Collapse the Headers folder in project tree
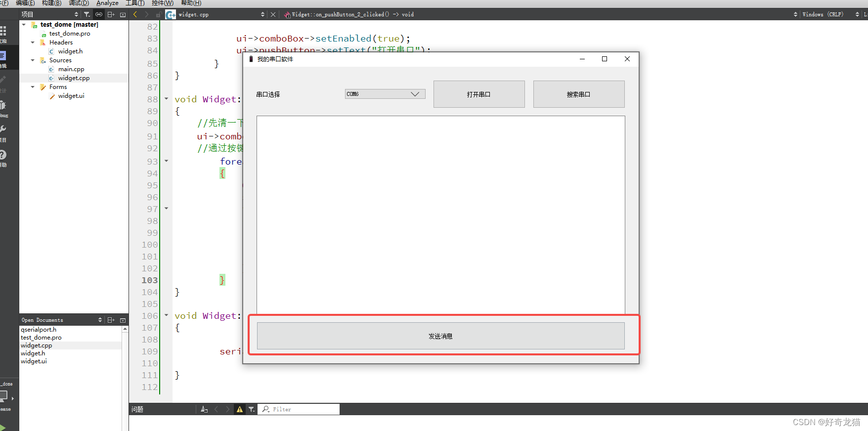This screenshot has height=431, width=868. click(33, 43)
